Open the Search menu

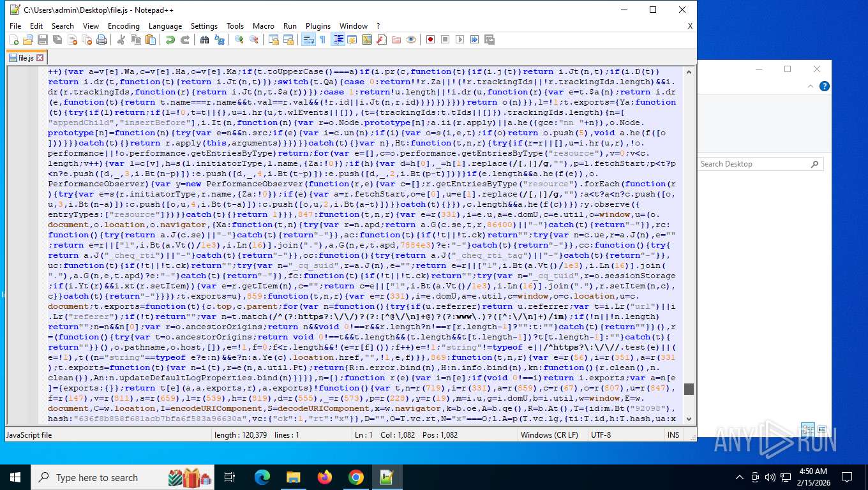click(x=63, y=26)
